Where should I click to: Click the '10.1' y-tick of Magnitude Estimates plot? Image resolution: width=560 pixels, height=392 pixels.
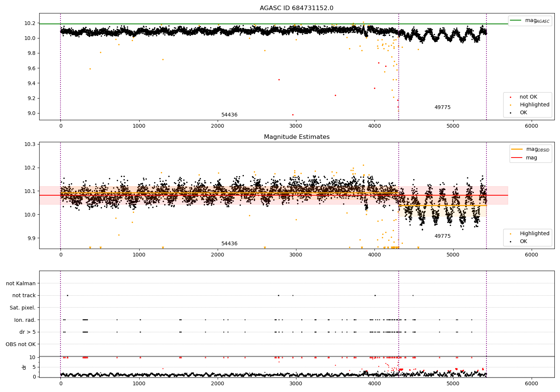tap(30, 191)
